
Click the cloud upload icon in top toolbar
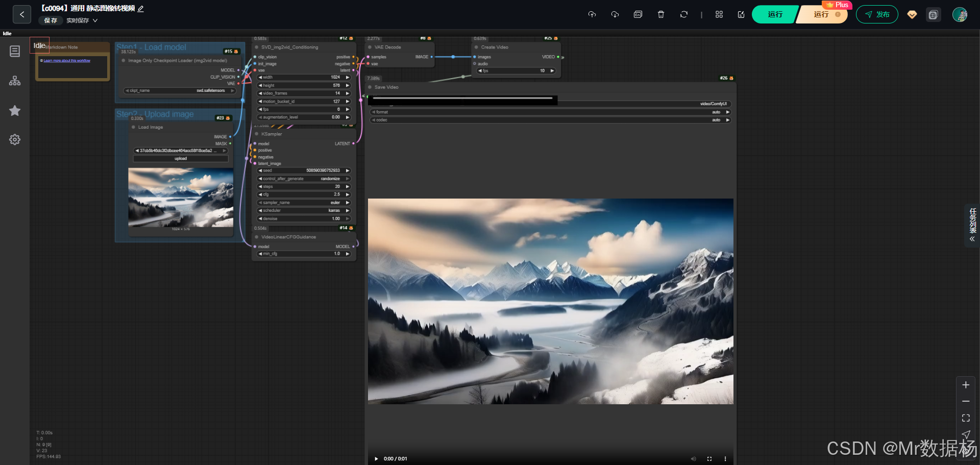click(592, 14)
